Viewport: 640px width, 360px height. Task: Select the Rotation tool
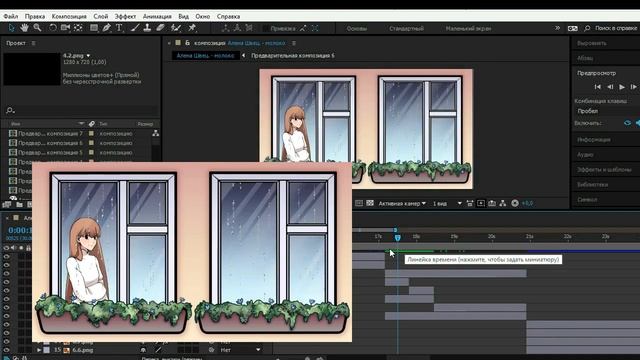pyautogui.click(x=53, y=28)
